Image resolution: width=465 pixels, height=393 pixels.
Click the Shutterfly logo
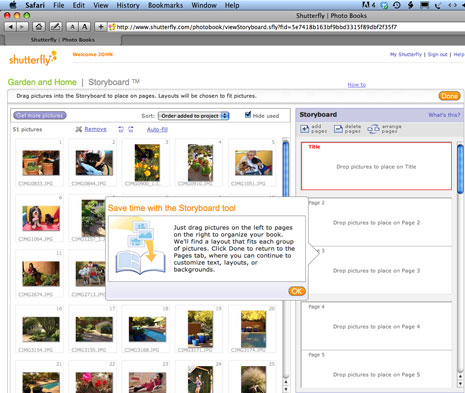33,58
